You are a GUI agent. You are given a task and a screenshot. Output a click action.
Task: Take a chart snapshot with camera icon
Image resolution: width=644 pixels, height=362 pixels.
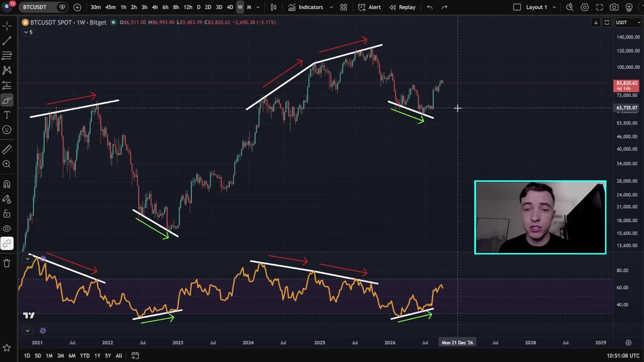[x=614, y=7]
